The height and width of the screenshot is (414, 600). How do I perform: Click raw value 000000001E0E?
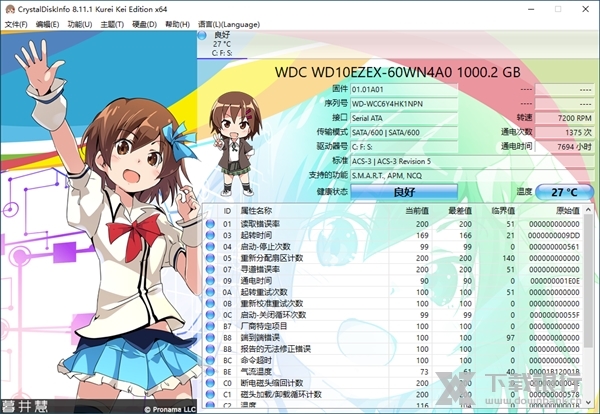pos(555,281)
